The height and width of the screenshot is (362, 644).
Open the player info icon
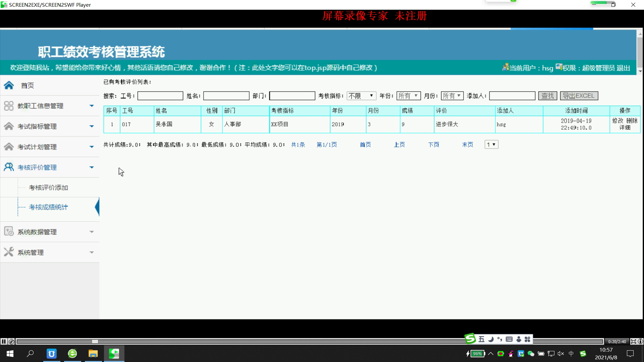pyautogui.click(x=640, y=342)
